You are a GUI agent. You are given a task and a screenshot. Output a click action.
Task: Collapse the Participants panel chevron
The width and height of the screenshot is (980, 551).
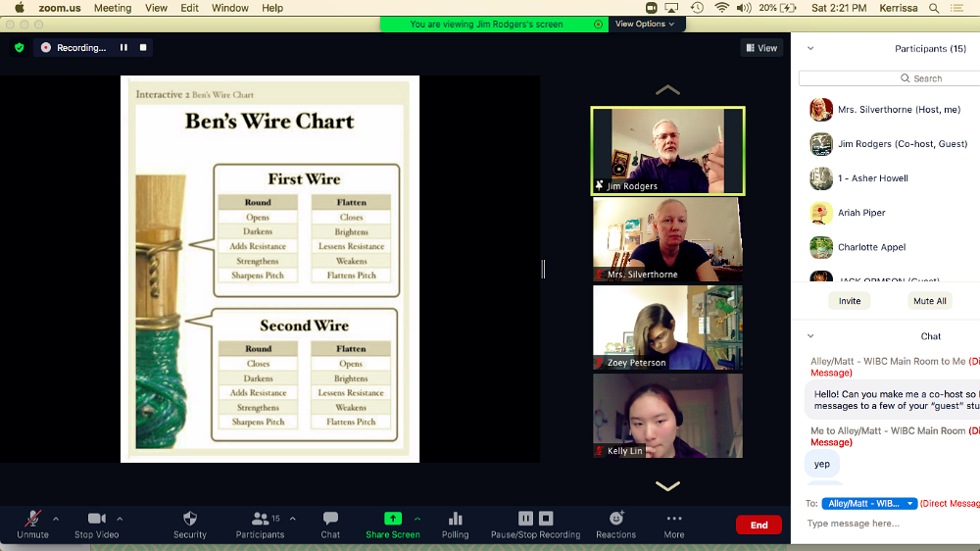tap(810, 48)
